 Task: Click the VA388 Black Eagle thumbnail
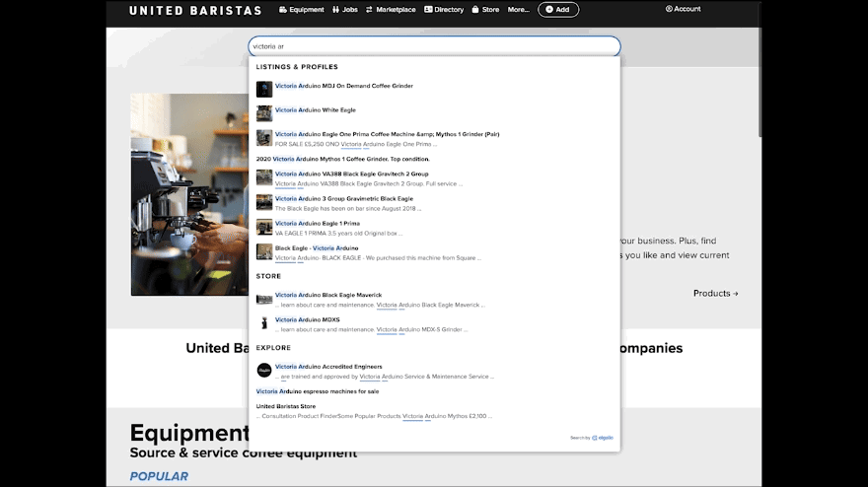coord(264,177)
